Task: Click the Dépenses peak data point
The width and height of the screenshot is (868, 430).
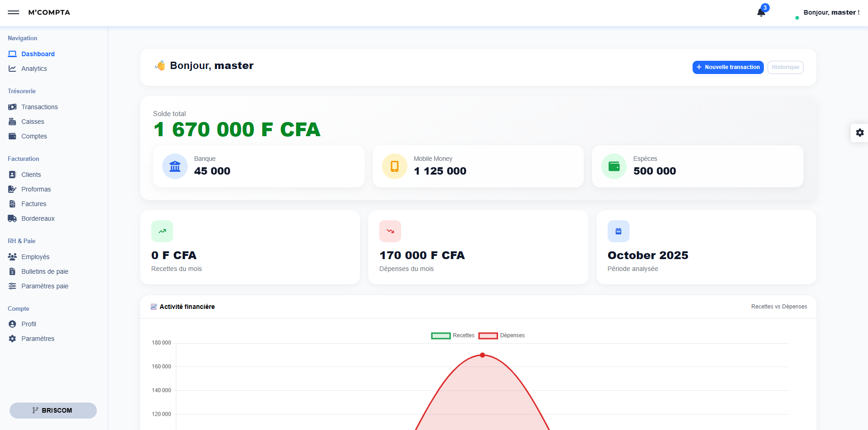Action: [482, 355]
